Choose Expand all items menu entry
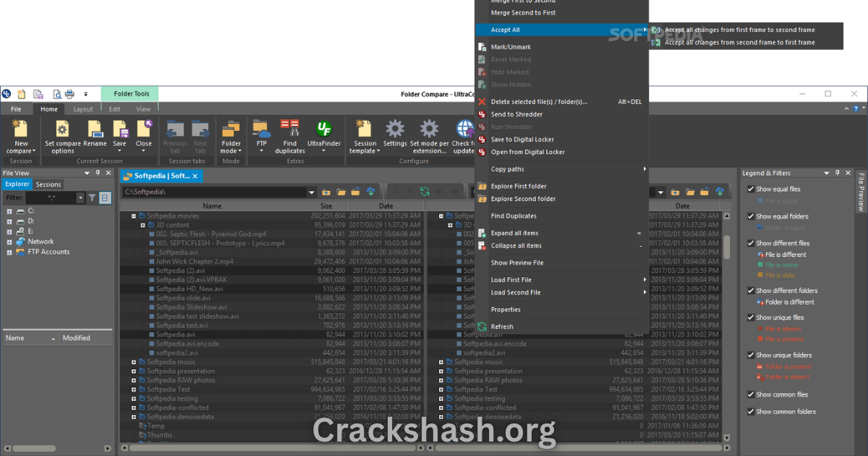The height and width of the screenshot is (456, 868). (x=561, y=233)
